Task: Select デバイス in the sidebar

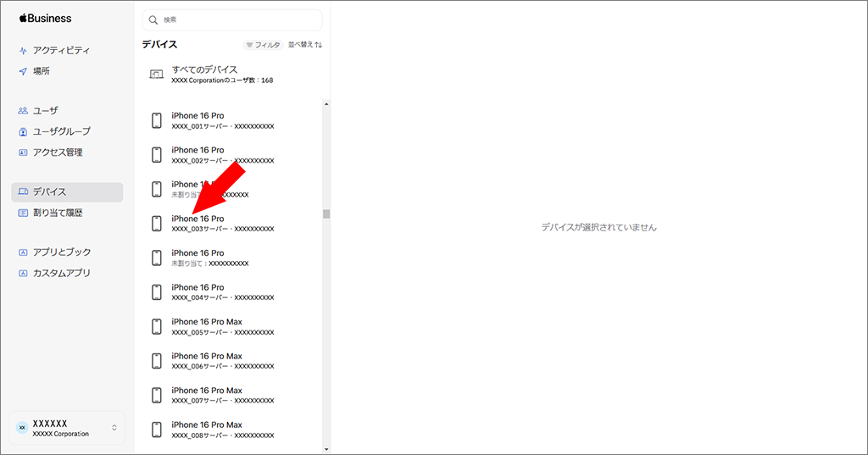Action: tap(67, 192)
